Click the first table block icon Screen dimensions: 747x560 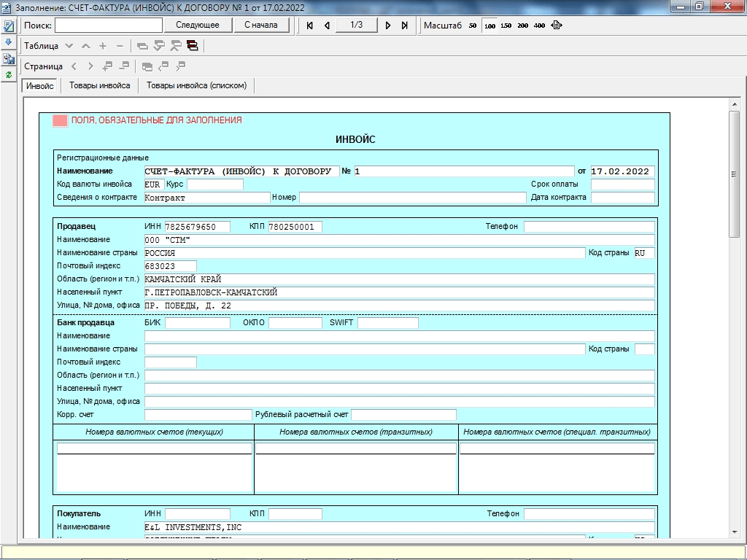(x=142, y=46)
